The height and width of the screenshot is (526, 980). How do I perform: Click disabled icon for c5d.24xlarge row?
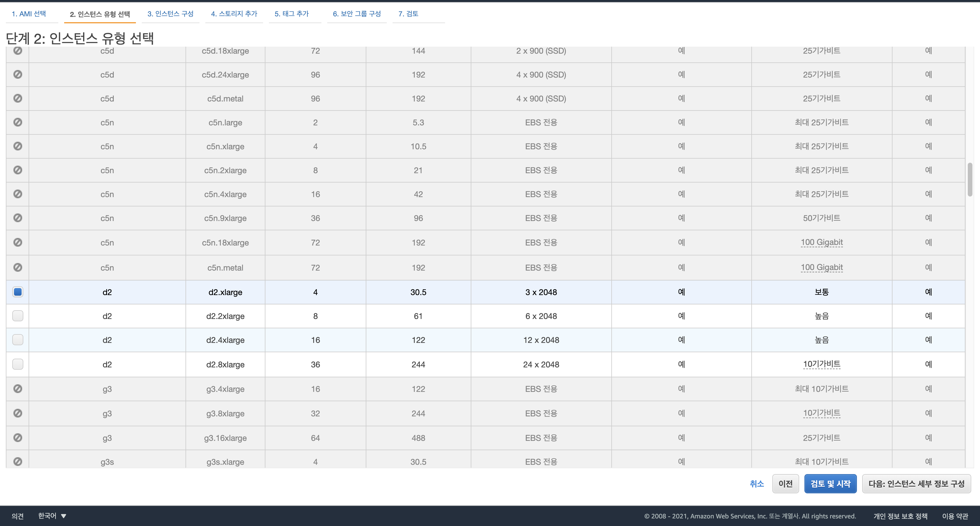pyautogui.click(x=17, y=74)
